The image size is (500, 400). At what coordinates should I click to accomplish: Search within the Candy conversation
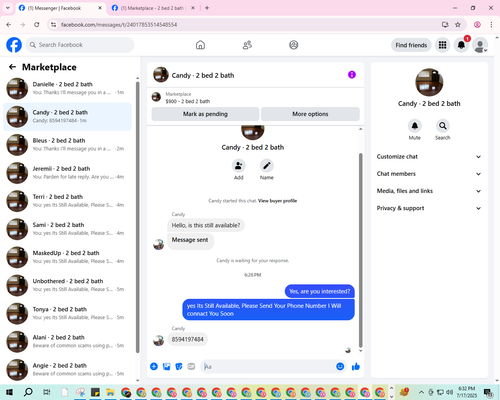(x=443, y=126)
